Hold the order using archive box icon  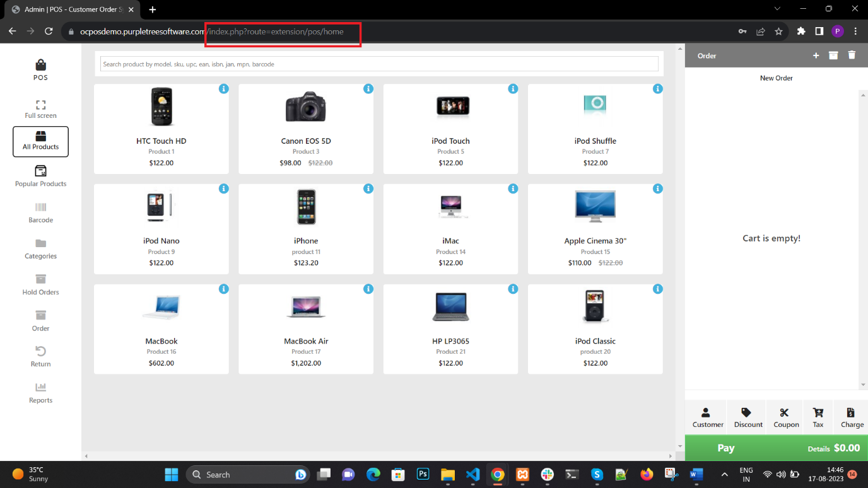pos(833,55)
